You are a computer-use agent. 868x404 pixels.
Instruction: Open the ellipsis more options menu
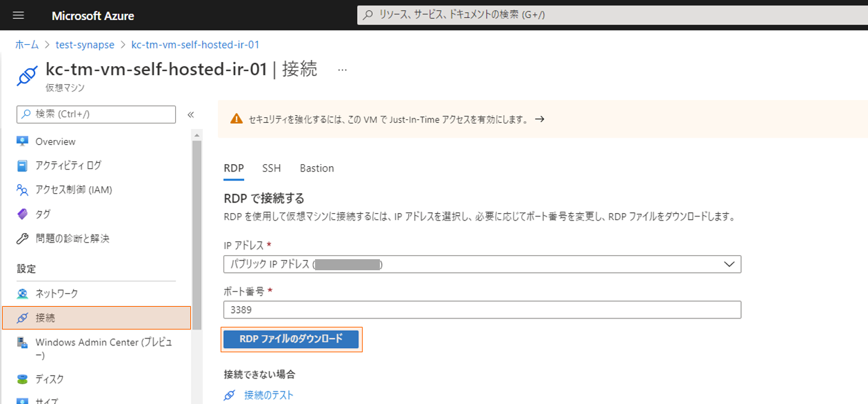pyautogui.click(x=343, y=70)
